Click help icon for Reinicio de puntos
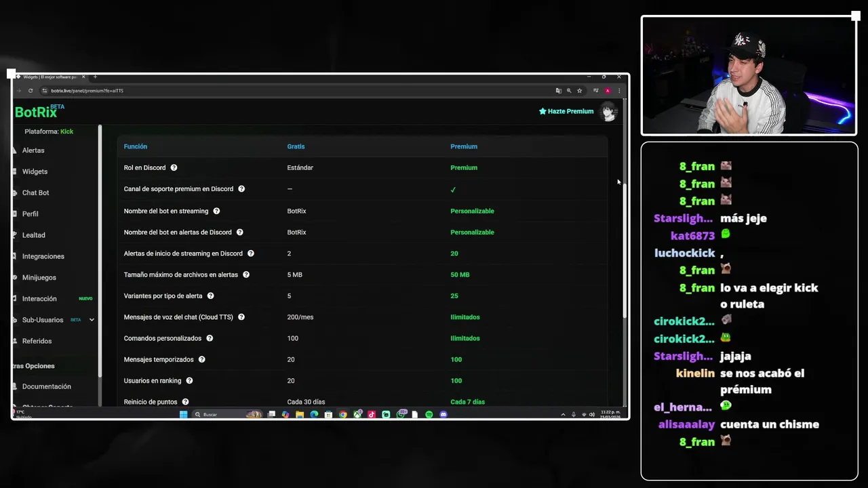 185,402
